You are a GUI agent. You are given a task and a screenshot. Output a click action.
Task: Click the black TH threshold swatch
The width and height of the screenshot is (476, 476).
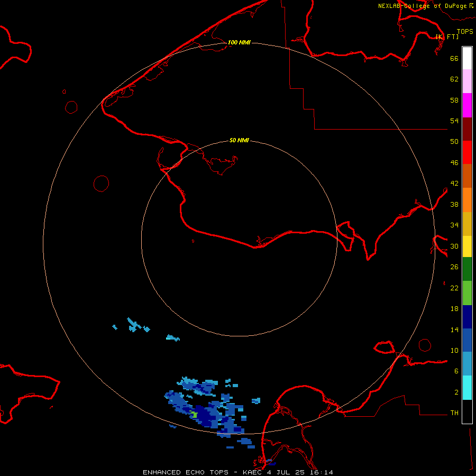(x=467, y=411)
